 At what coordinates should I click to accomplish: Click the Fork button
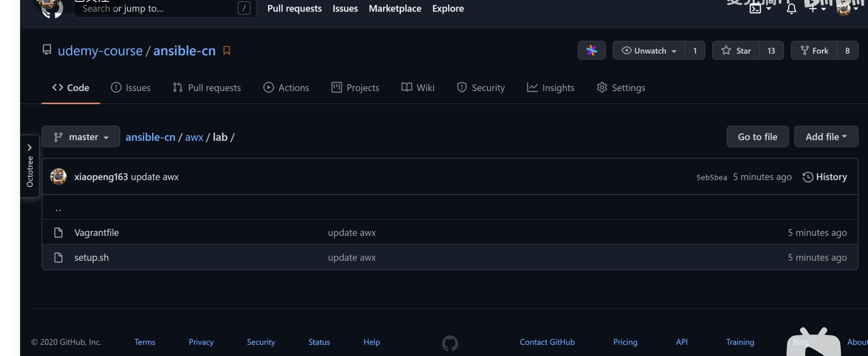point(814,50)
